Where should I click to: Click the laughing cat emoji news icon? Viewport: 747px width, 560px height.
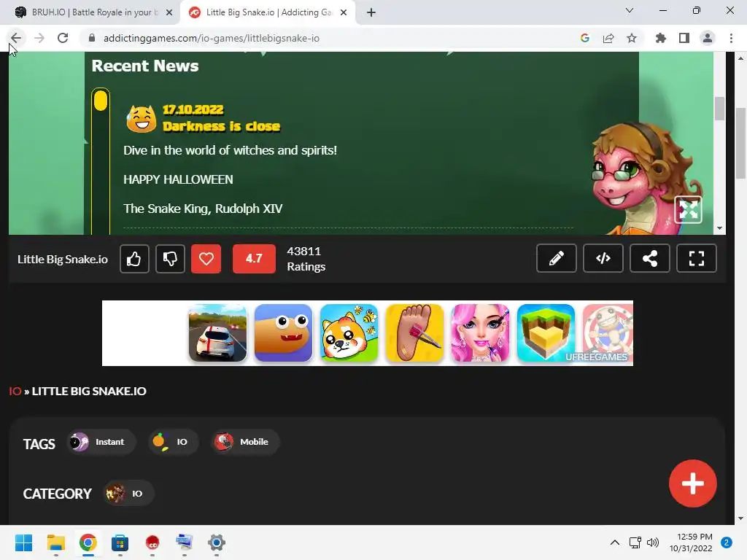pos(141,119)
